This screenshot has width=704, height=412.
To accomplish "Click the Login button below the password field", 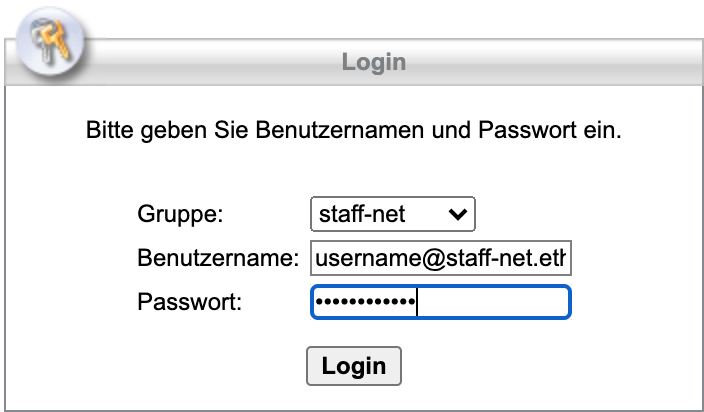I will pyautogui.click(x=354, y=366).
